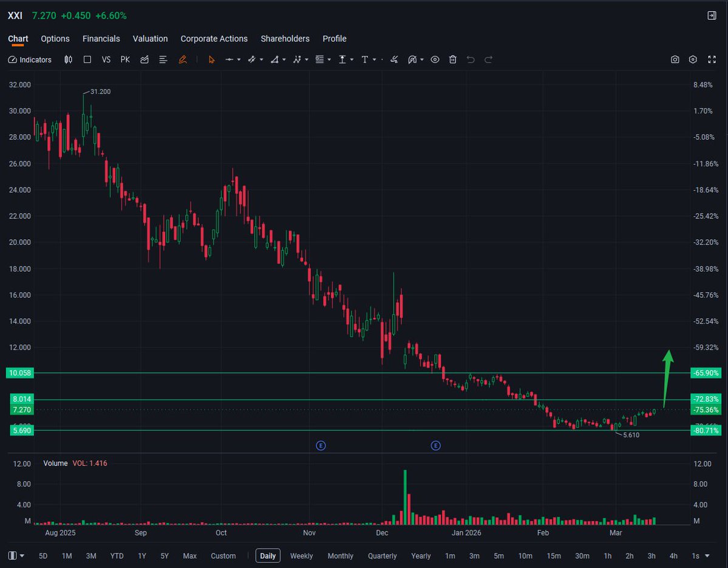The width and height of the screenshot is (728, 568).
Task: Select the angle shape drawing tool
Action: pyautogui.click(x=275, y=59)
